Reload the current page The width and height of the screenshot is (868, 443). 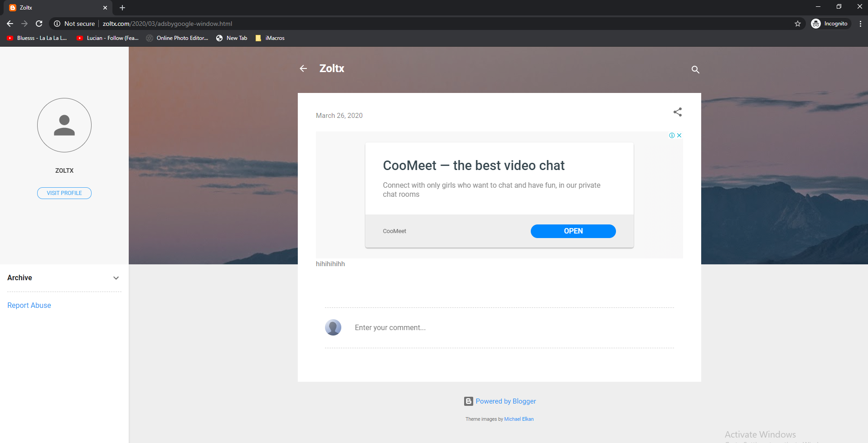click(x=39, y=24)
